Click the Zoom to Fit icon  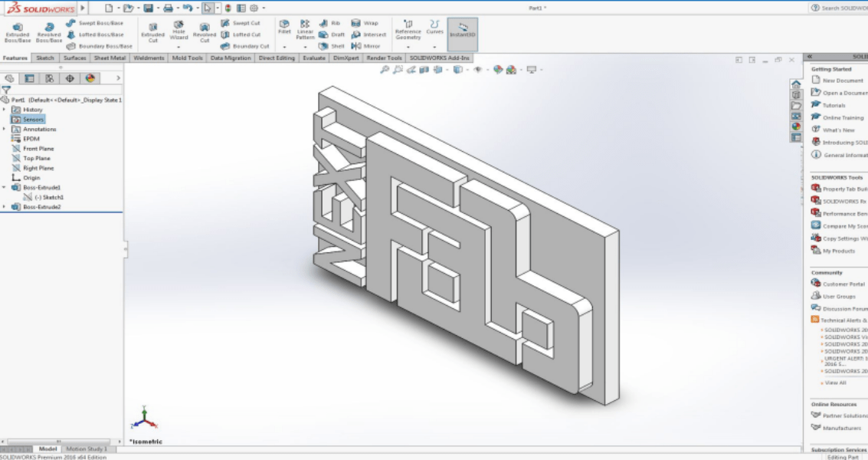pyautogui.click(x=384, y=70)
